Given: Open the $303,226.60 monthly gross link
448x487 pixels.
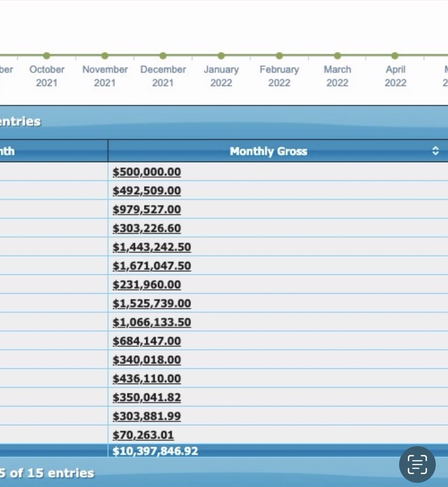Looking at the screenshot, I should (x=146, y=228).
